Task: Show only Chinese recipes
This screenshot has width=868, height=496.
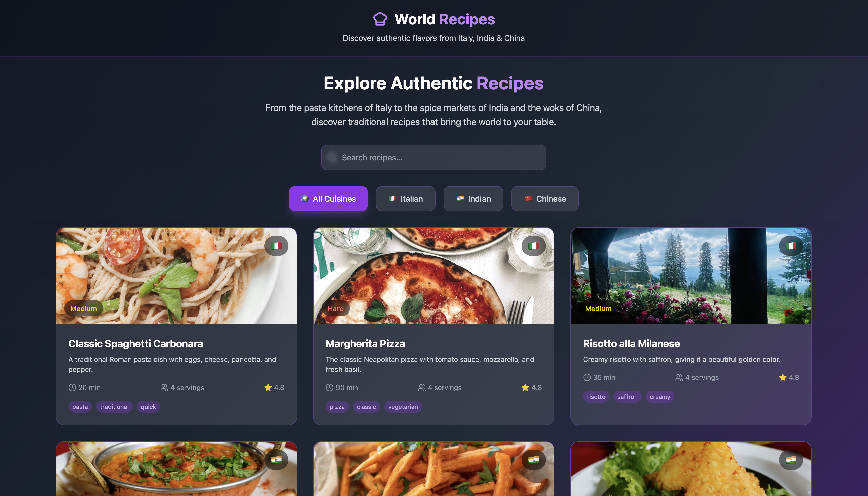Action: (545, 199)
